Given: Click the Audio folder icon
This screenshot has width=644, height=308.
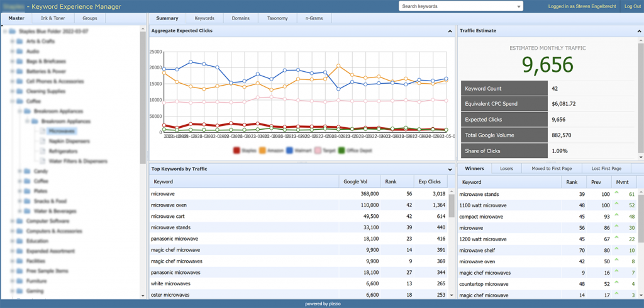Looking at the screenshot, I should click(x=19, y=51).
